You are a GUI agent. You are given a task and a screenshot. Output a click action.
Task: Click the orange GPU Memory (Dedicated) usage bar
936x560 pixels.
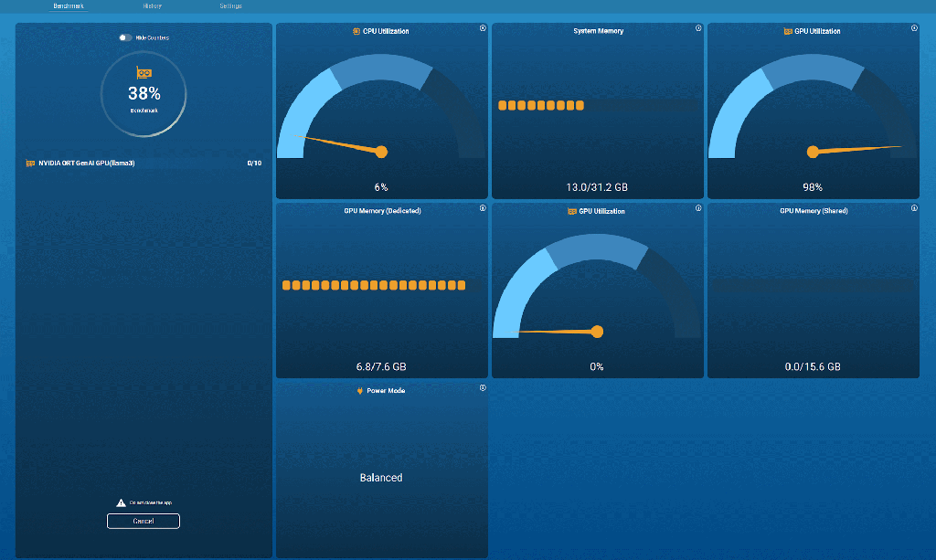click(x=381, y=285)
